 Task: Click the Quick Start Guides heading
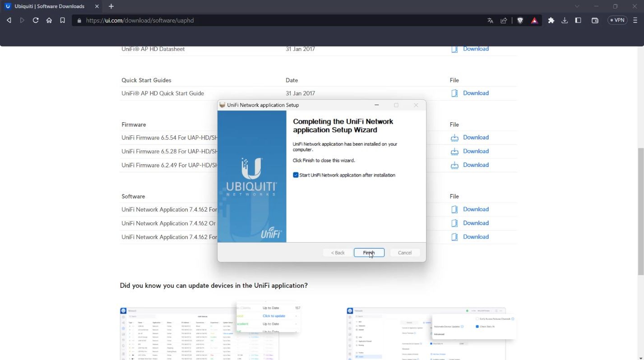[146, 80]
